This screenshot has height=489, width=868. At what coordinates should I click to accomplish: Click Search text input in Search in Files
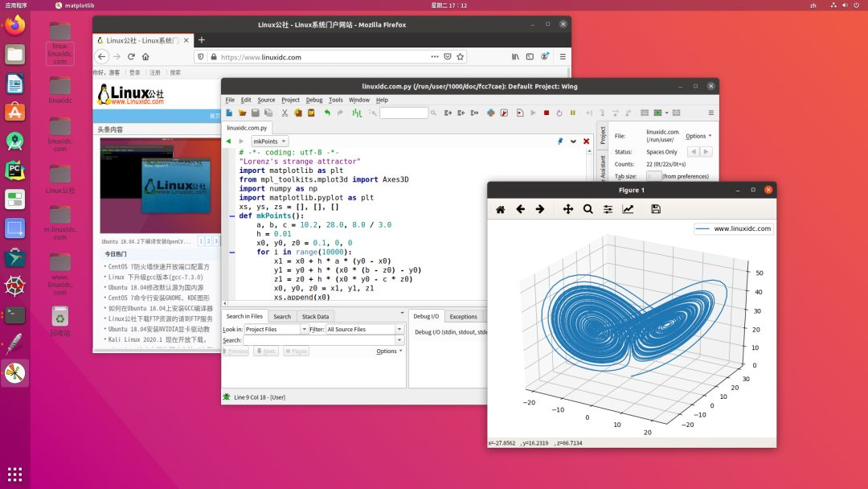tap(319, 340)
